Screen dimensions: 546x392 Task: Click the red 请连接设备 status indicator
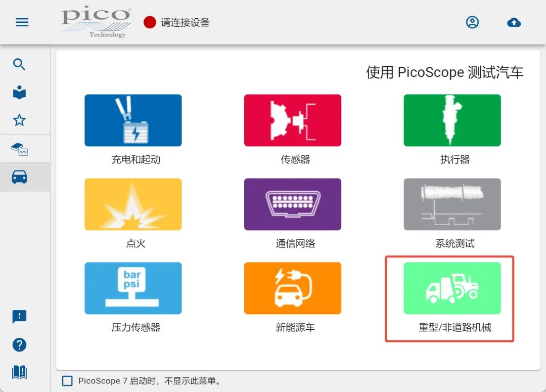tap(150, 22)
